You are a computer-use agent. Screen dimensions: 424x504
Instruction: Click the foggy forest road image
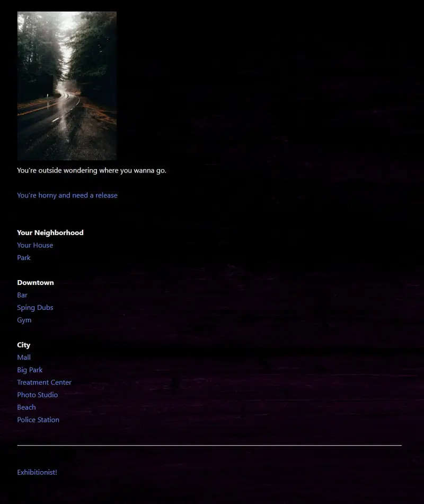(67, 86)
